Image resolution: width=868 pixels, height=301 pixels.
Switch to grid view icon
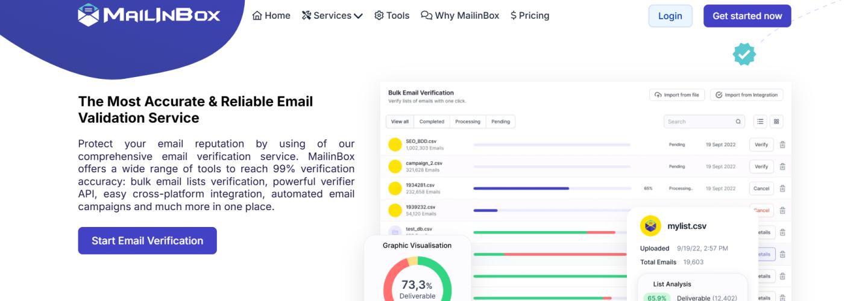point(776,122)
